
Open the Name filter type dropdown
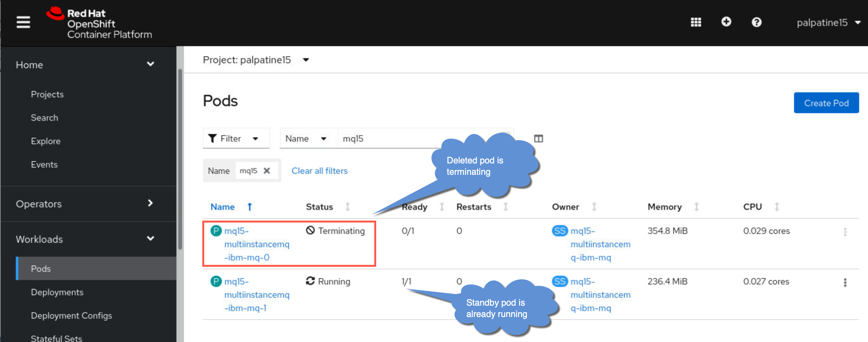pos(309,138)
